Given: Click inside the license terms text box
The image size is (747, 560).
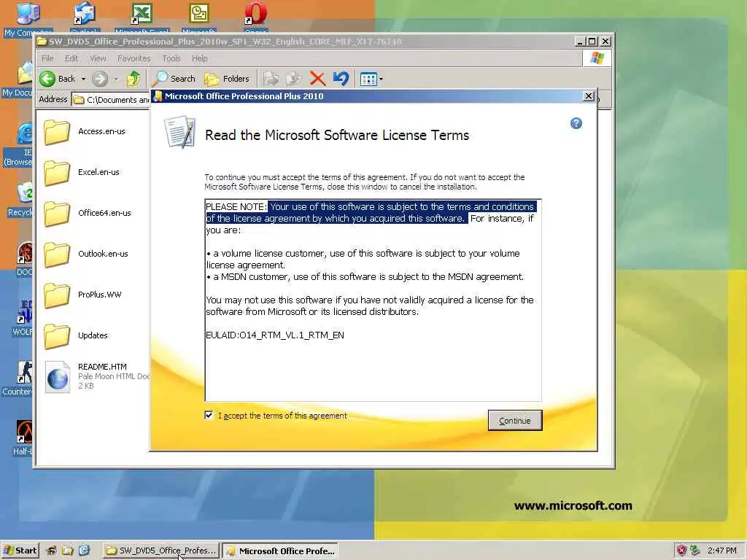Looking at the screenshot, I should [x=373, y=300].
